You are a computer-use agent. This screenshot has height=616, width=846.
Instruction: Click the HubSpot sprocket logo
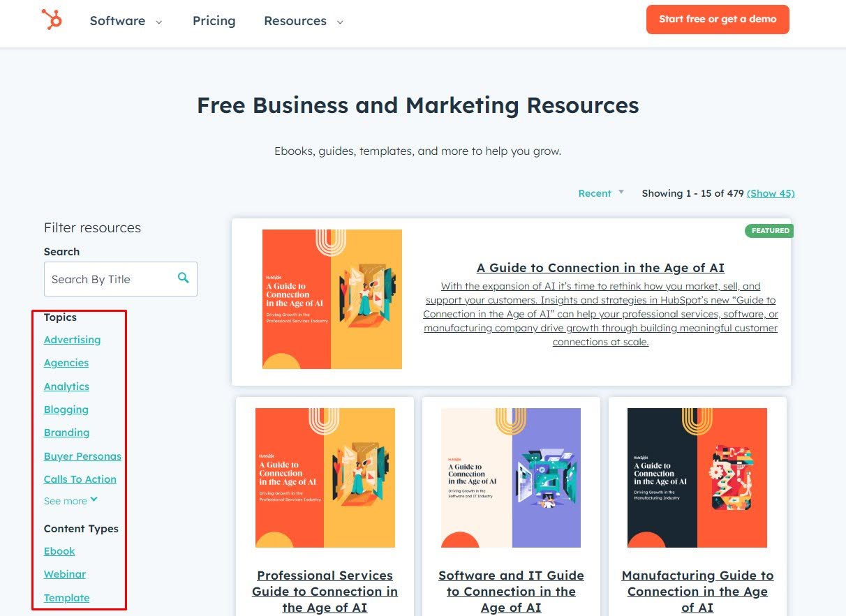pyautogui.click(x=52, y=20)
